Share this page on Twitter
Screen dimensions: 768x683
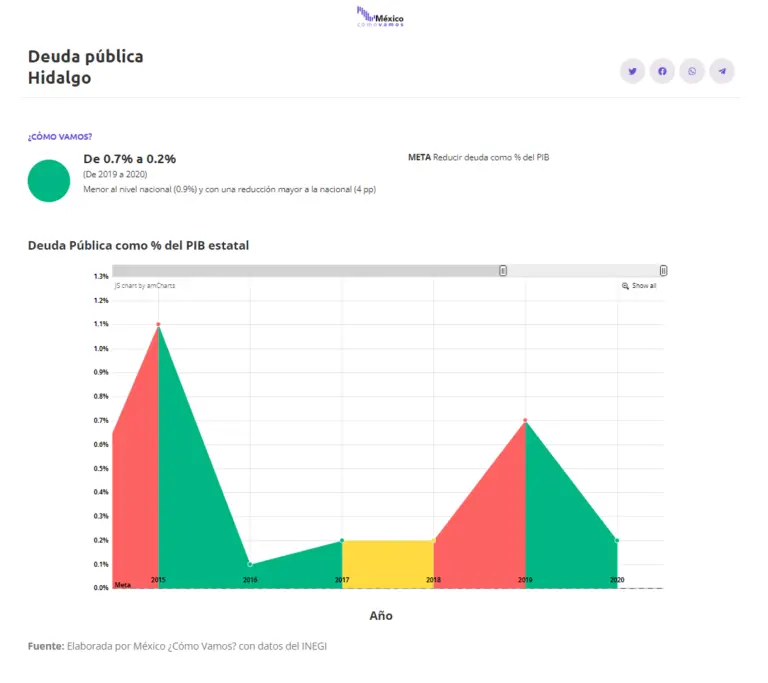(632, 71)
